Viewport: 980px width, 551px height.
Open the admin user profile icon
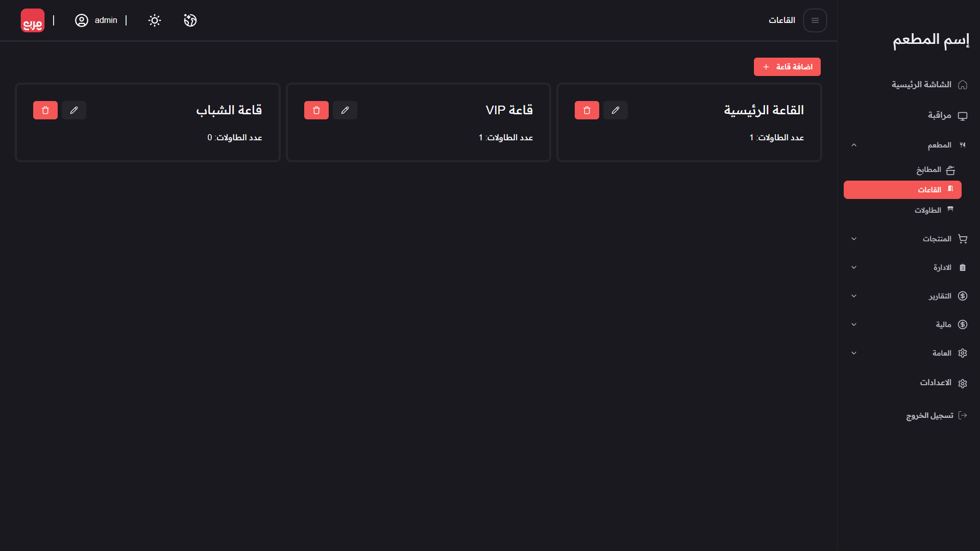click(x=82, y=20)
